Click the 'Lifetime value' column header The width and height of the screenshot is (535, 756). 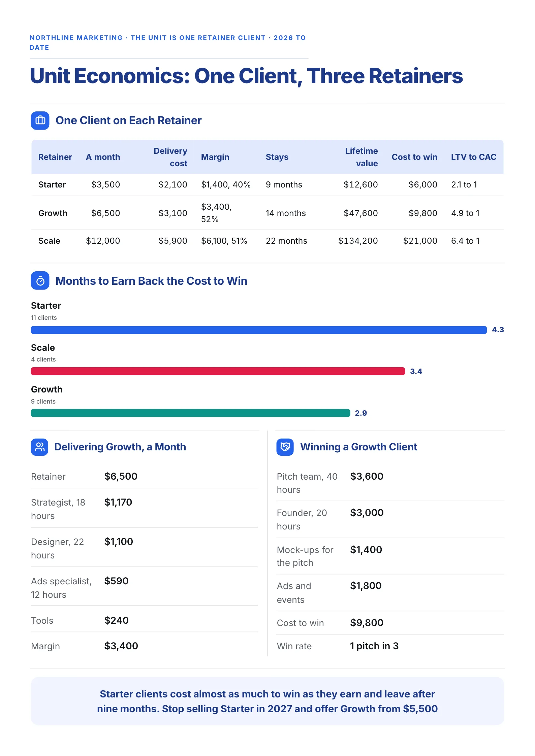361,157
